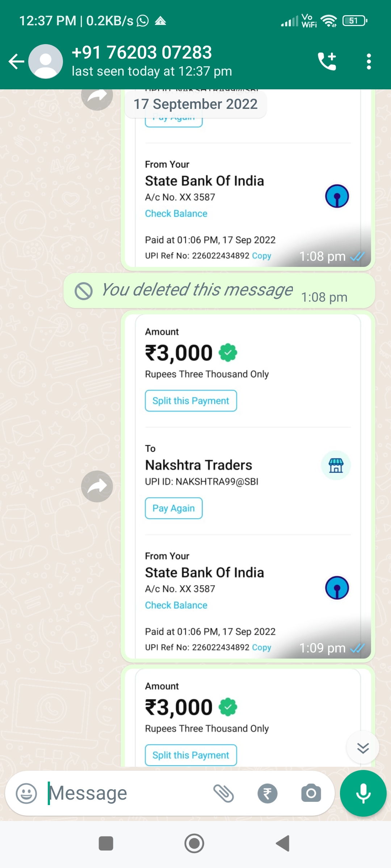The height and width of the screenshot is (868, 391).
Task: Tap the back arrow in chat header
Action: 16,61
